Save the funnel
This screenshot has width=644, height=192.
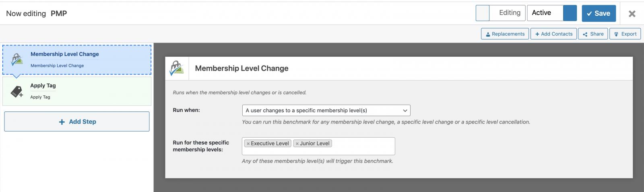[x=599, y=13]
